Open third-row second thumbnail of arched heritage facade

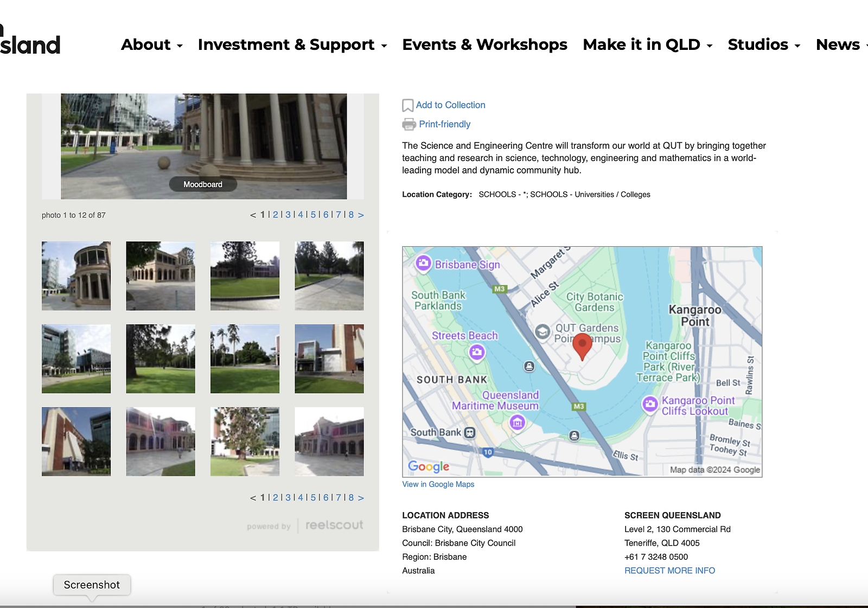click(161, 441)
